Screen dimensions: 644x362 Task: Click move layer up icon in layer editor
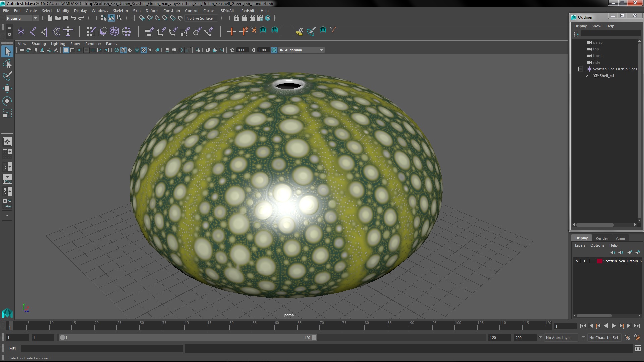coord(613,252)
